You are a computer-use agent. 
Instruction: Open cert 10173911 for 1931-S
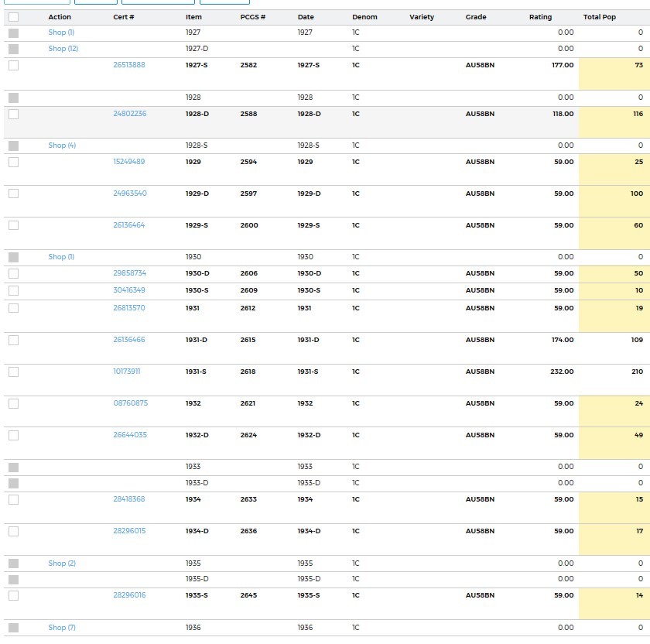pyautogui.click(x=128, y=372)
